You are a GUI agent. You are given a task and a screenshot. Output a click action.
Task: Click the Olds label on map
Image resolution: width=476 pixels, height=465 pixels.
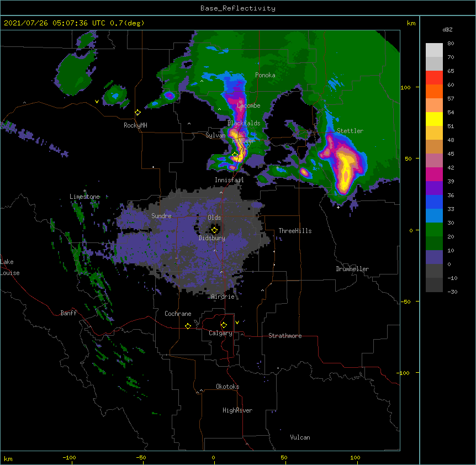[214, 218]
